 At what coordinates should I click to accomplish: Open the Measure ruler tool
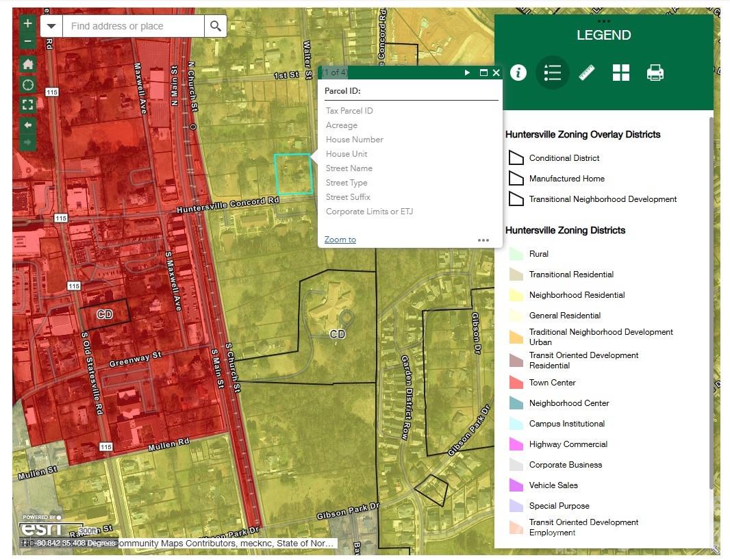point(587,73)
